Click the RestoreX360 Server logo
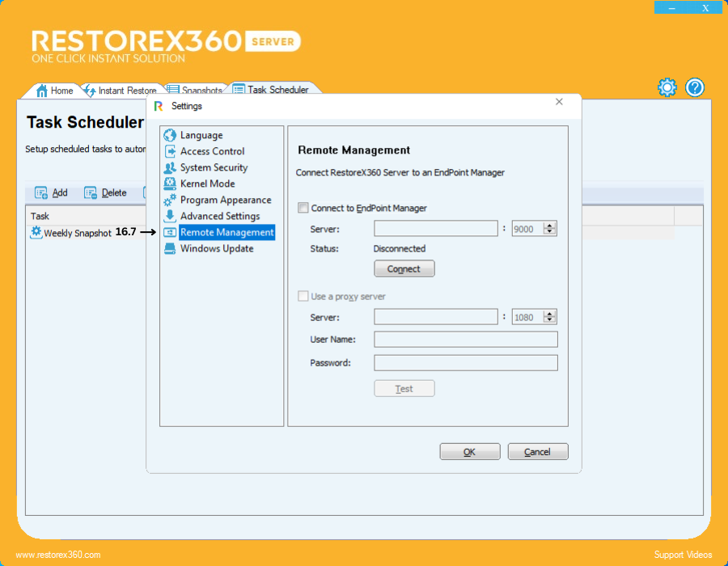 click(165, 46)
